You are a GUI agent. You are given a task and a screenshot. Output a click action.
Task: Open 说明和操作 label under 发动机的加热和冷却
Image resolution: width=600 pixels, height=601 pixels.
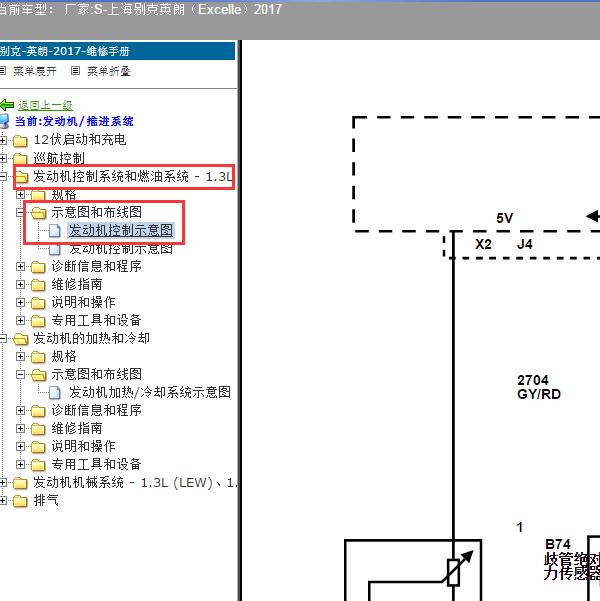tap(84, 446)
